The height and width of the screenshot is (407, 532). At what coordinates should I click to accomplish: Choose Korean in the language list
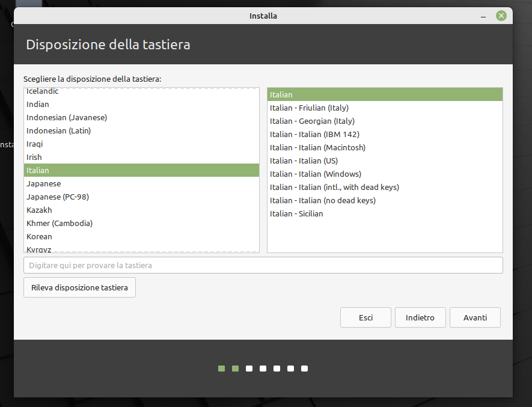point(141,237)
